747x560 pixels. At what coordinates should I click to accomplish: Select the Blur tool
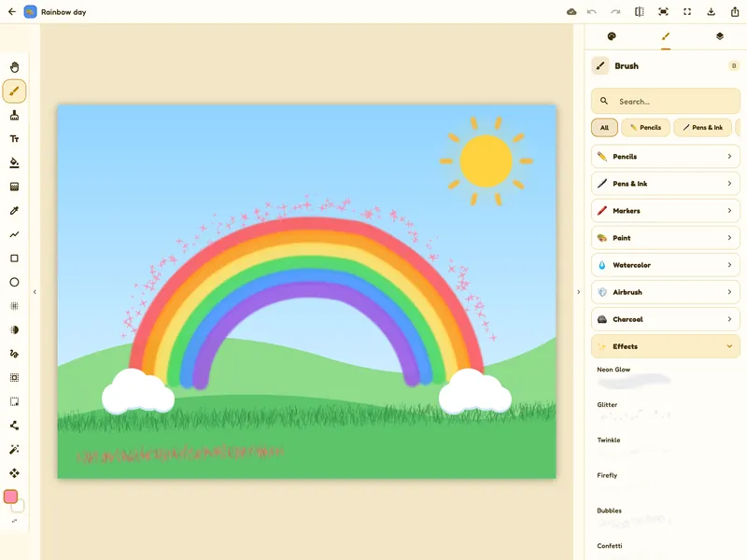pyautogui.click(x=14, y=306)
